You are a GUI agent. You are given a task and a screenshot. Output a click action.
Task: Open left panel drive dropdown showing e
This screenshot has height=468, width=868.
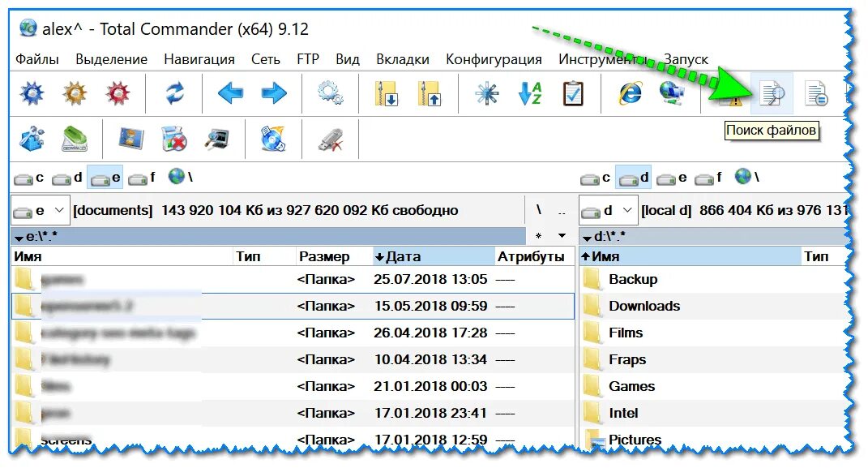tap(41, 210)
